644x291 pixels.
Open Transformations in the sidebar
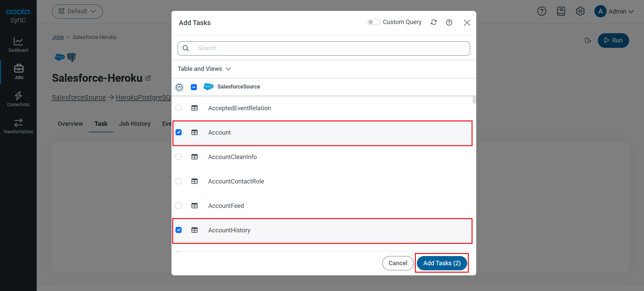pyautogui.click(x=18, y=126)
